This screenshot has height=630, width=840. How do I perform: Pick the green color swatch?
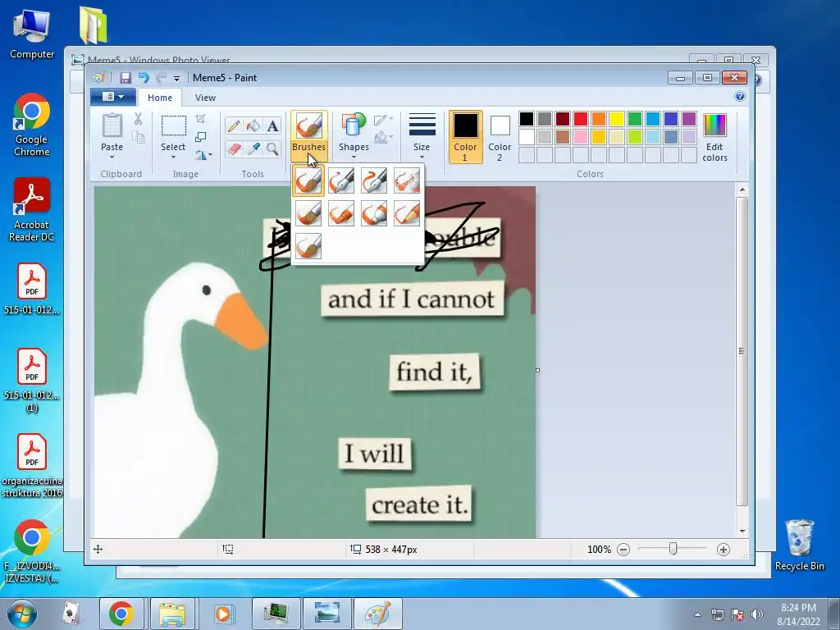click(x=635, y=118)
